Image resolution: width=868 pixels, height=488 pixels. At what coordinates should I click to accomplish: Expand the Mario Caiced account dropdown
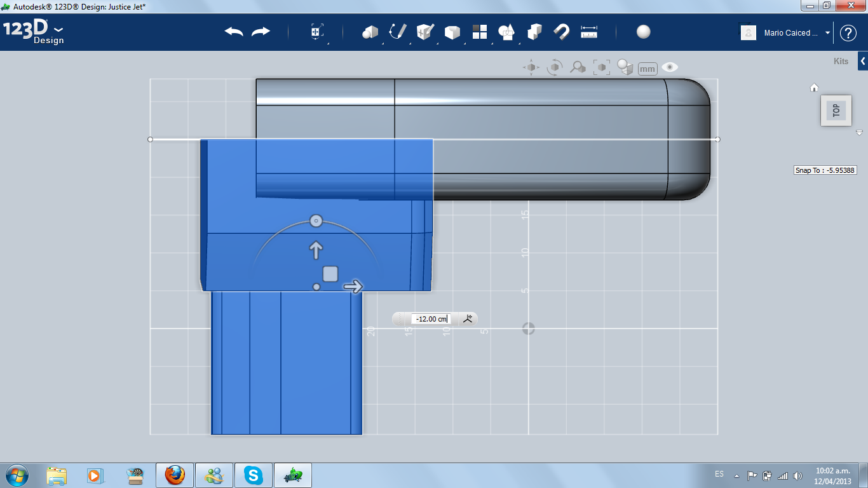click(x=828, y=33)
